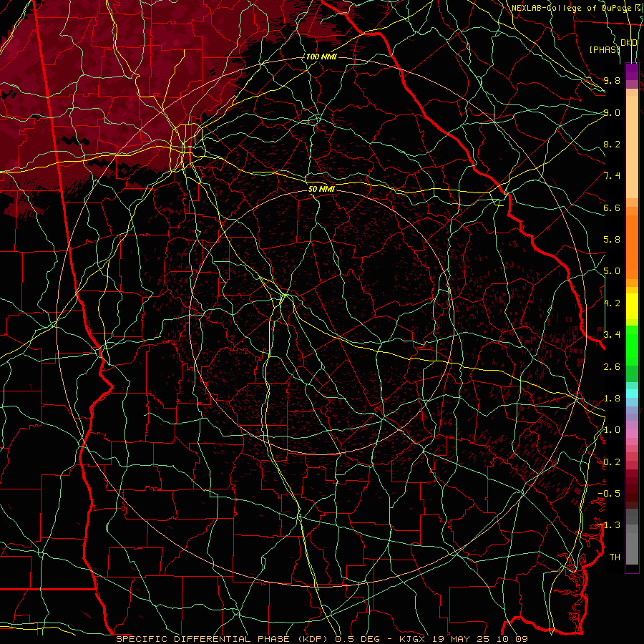Viewport: 644px width, 644px height.
Task: Click the 100 NMI range ring label
Action: click(x=321, y=57)
